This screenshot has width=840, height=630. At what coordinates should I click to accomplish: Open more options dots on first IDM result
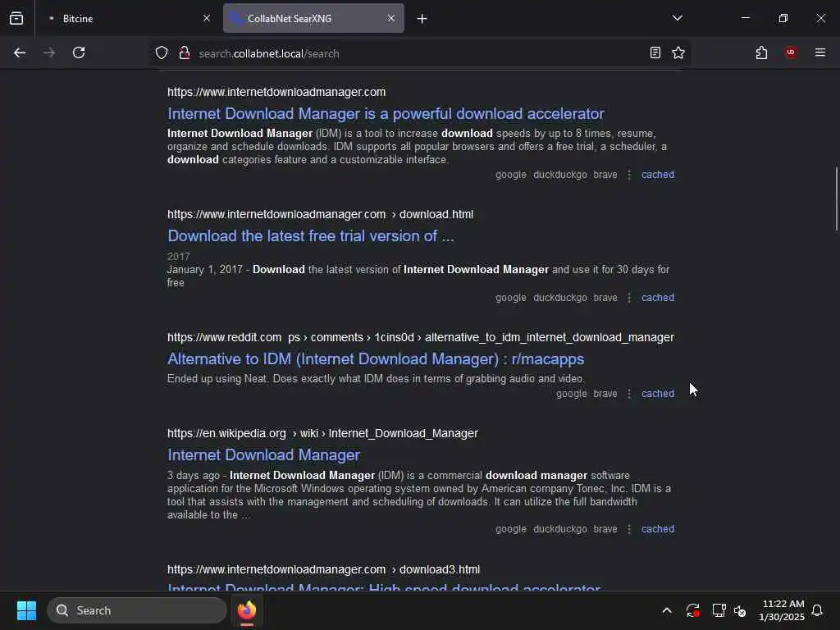(x=629, y=175)
